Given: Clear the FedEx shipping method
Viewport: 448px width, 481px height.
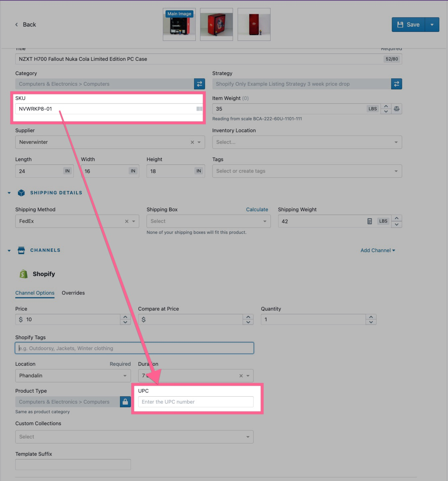Looking at the screenshot, I should [127, 221].
